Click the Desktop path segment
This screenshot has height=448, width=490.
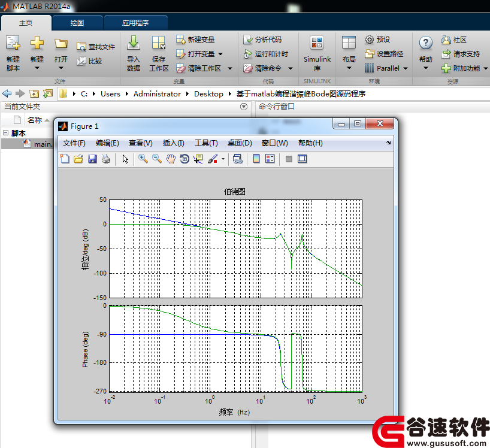(208, 93)
